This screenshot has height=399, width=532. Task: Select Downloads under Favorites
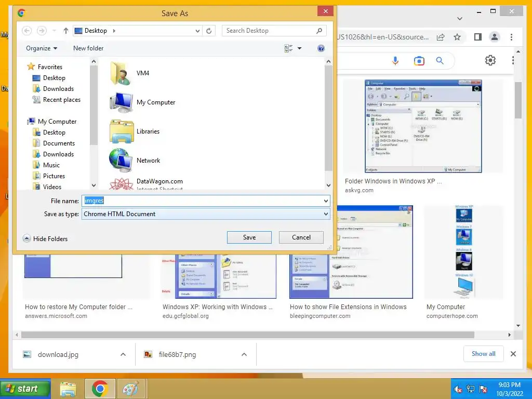click(53, 88)
